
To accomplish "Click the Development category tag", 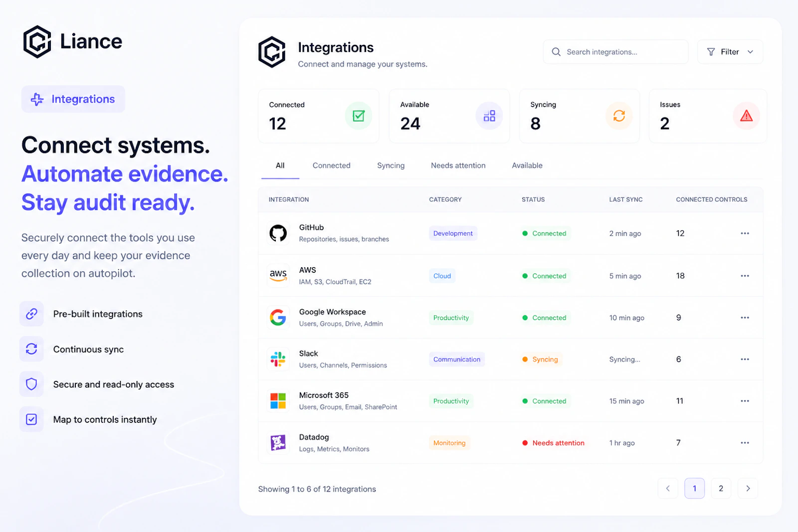I will pyautogui.click(x=453, y=233).
